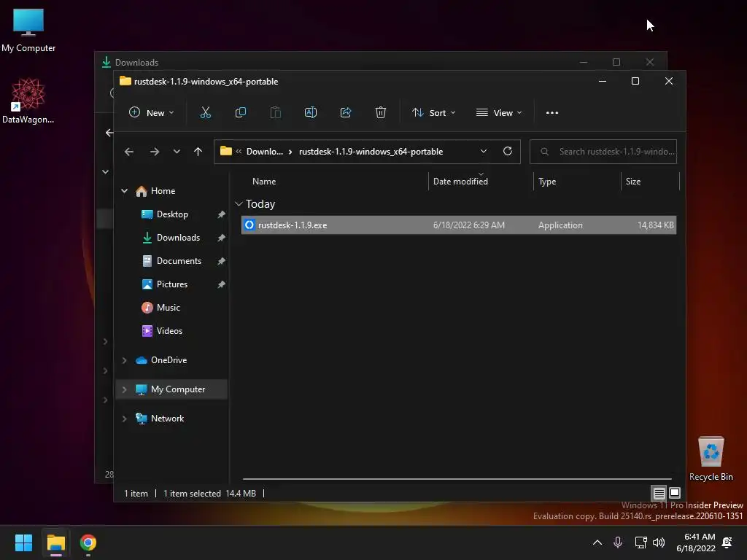Click the Application type cell
The width and height of the screenshot is (747, 560).
pyautogui.click(x=560, y=225)
